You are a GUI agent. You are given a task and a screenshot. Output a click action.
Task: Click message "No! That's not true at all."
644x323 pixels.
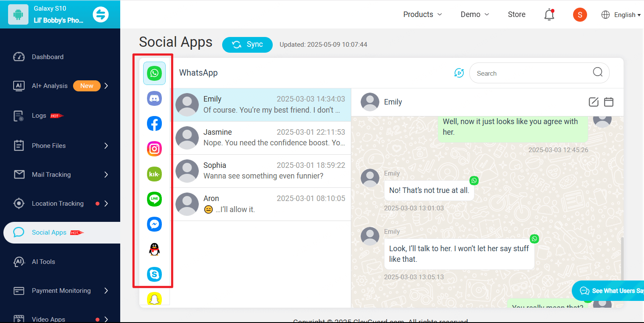coord(429,190)
